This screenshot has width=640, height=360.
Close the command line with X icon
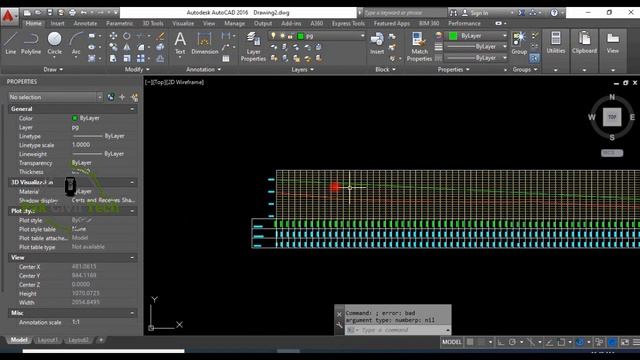(x=339, y=314)
